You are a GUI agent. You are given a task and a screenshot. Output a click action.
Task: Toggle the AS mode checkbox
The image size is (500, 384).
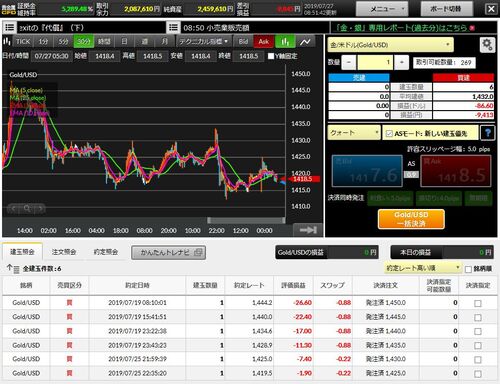(389, 134)
